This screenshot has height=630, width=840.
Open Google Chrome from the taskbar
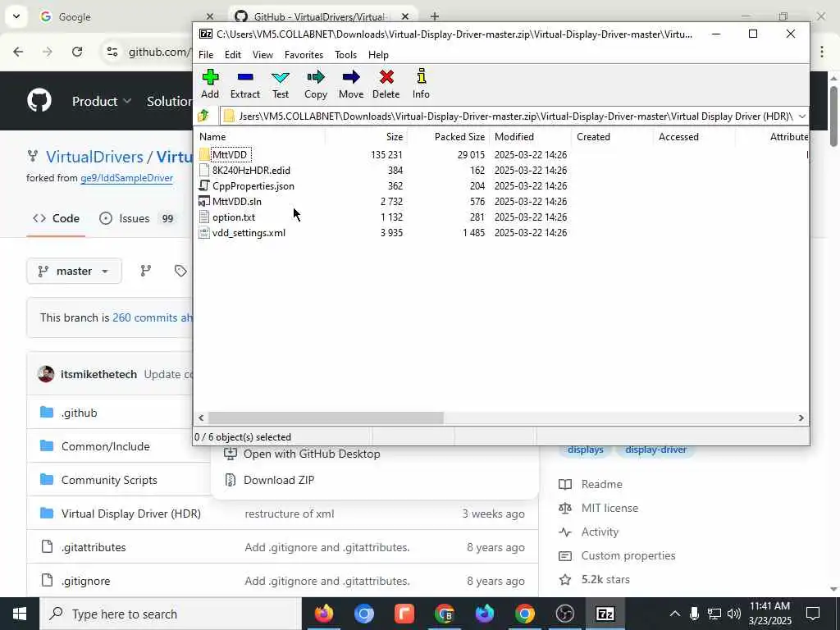click(x=525, y=614)
